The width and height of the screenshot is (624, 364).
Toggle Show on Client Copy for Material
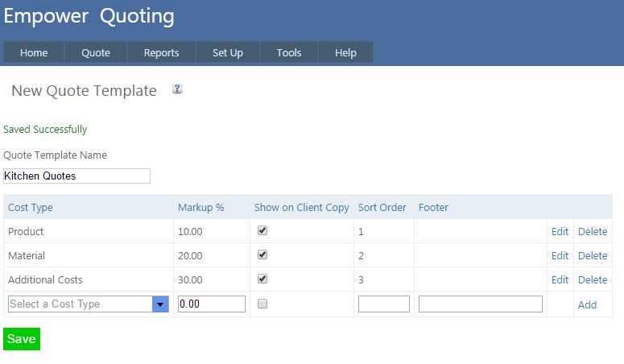tap(262, 255)
